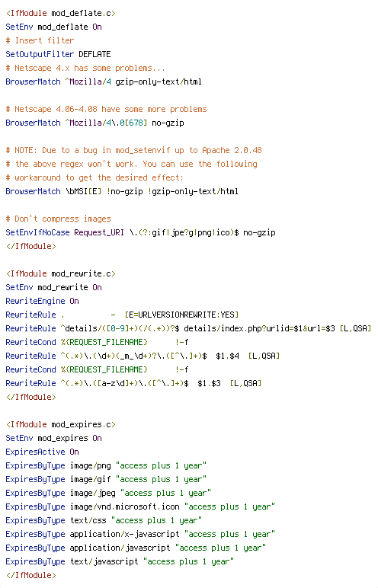Image resolution: width=378 pixels, height=588 pixels.
Task: Click the SetEnvIfNoCase Request_URI line
Action: pyautogui.click(x=140, y=232)
